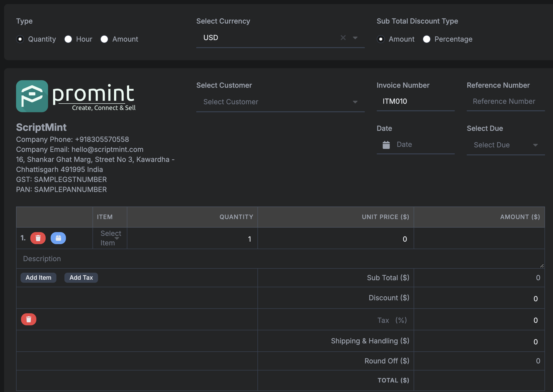
Task: Click the red delete icon in tax row
Action: tap(28, 320)
